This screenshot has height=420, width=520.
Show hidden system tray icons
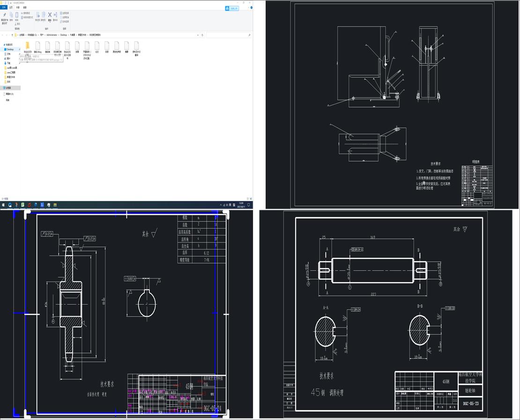[221, 205]
